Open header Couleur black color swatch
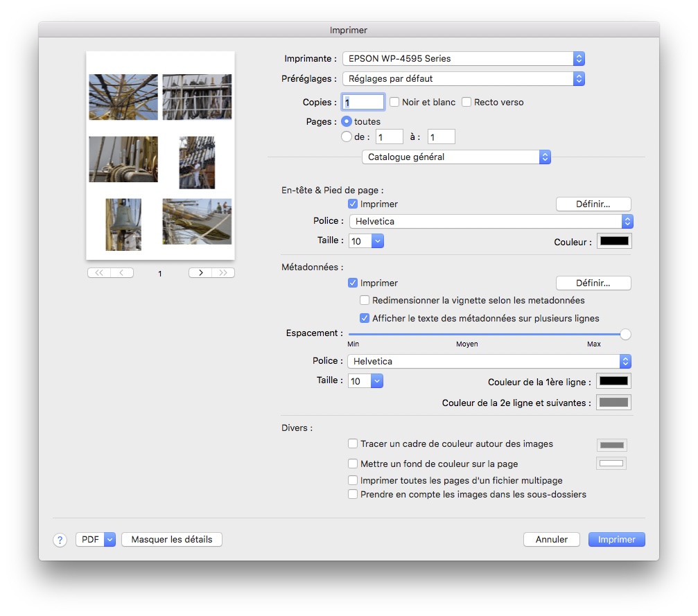This screenshot has height=616, width=698. (x=613, y=241)
